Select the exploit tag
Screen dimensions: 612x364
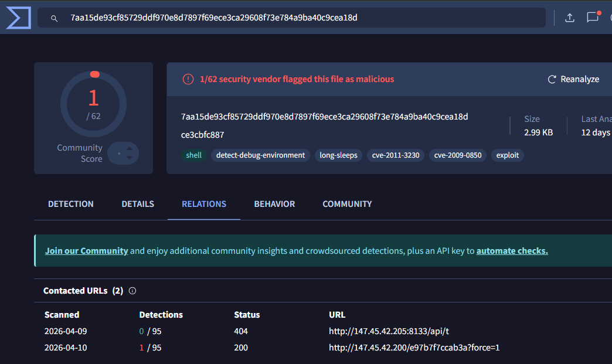pos(508,155)
